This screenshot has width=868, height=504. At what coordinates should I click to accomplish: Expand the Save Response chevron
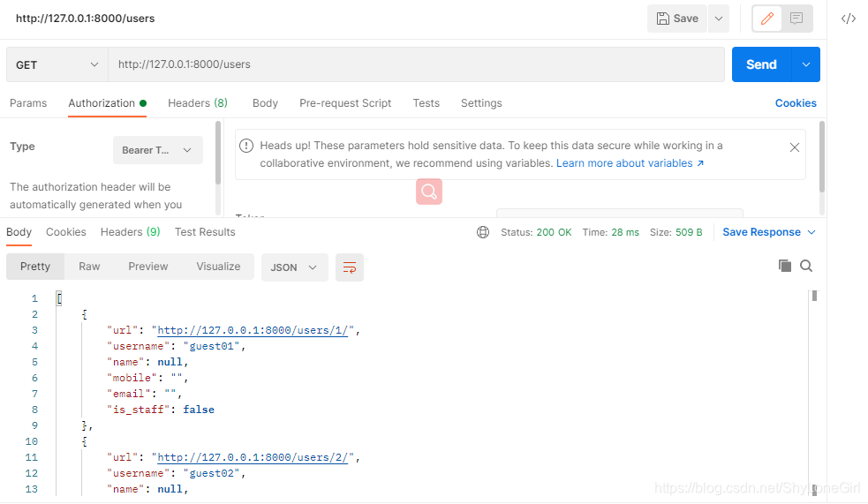[811, 232]
